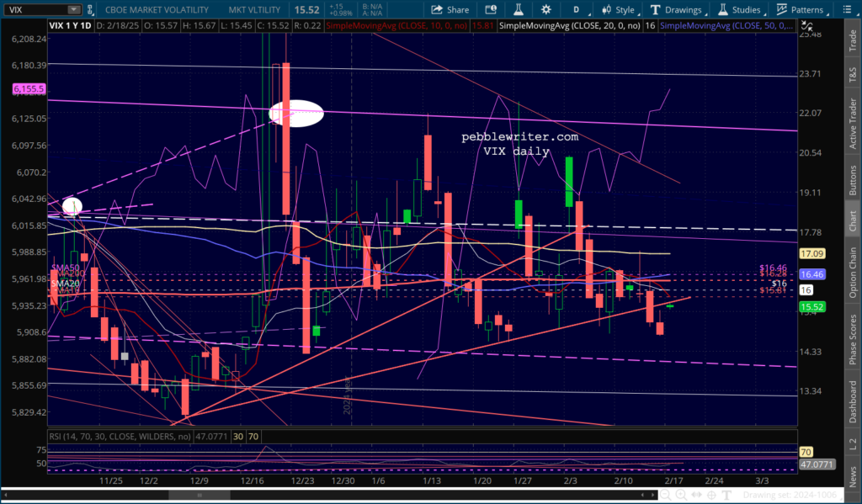
Task: Click the zoom out magnifier icon
Action: click(x=665, y=495)
